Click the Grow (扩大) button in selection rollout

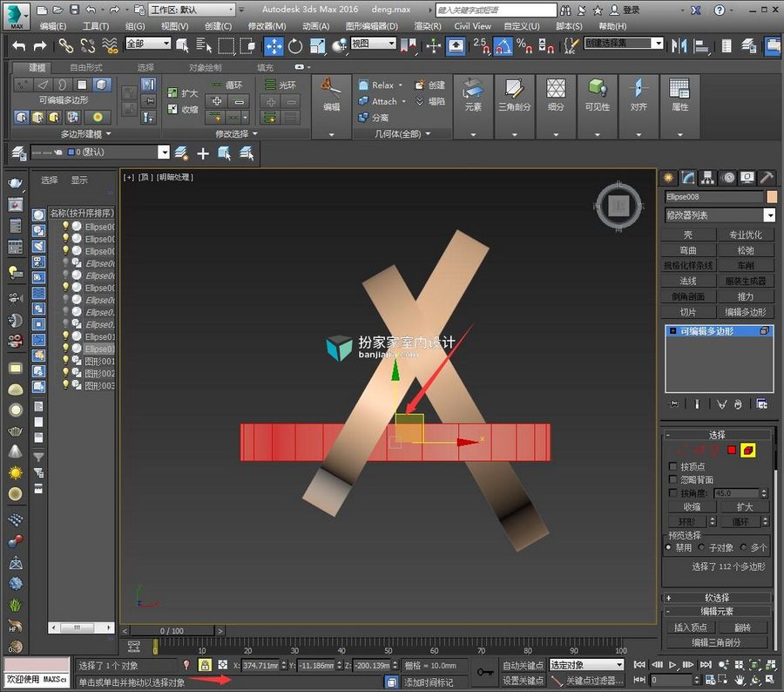pyautogui.click(x=744, y=507)
